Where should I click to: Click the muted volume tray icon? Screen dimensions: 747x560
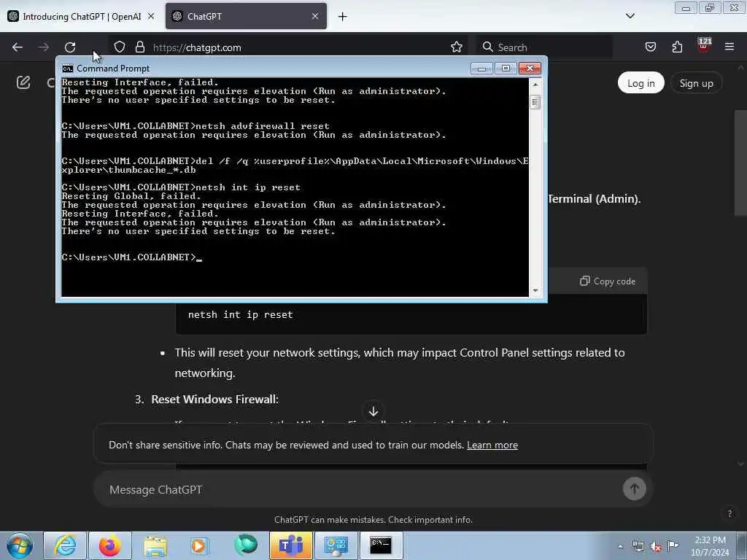pos(656,547)
